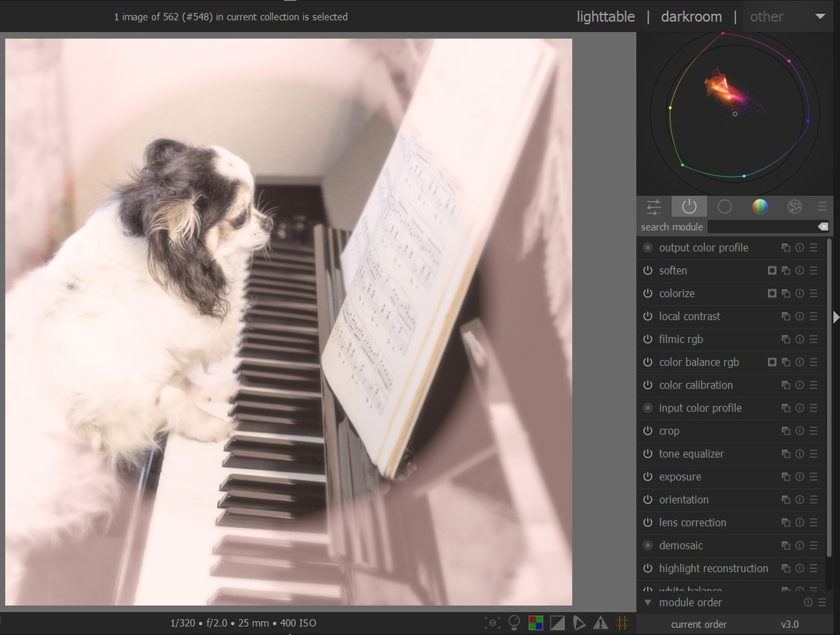Open multiple instances menu for filmic rgb

click(786, 339)
